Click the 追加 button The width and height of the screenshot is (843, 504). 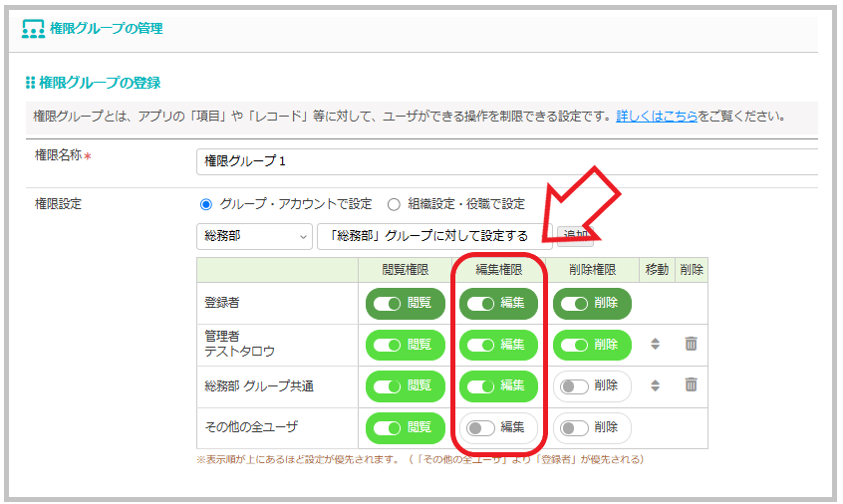point(575,235)
